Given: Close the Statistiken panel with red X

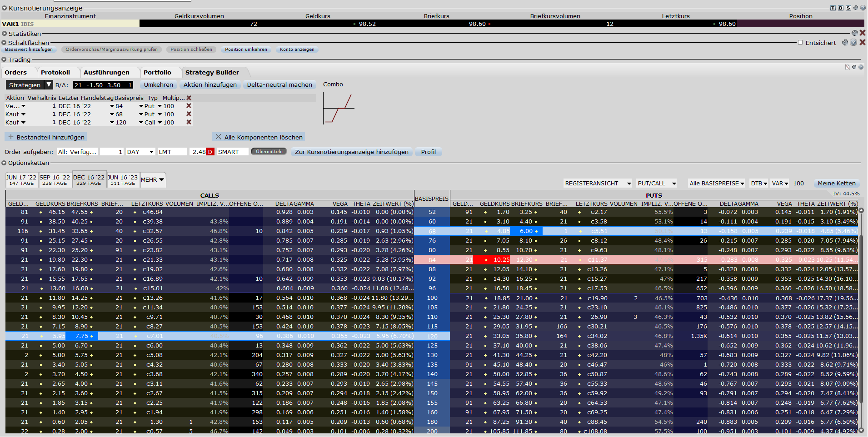Looking at the screenshot, I should click(x=862, y=33).
